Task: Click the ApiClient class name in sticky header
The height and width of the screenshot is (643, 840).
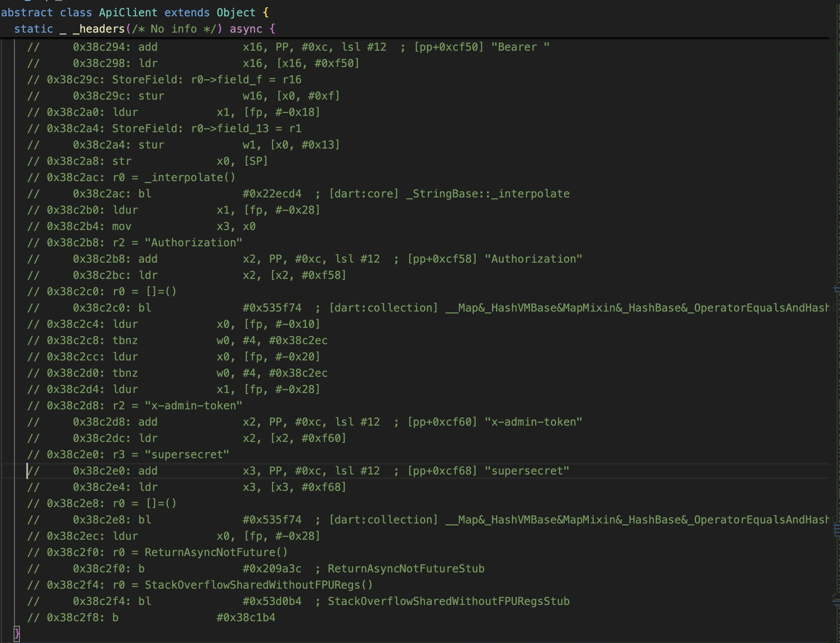Action: (129, 13)
